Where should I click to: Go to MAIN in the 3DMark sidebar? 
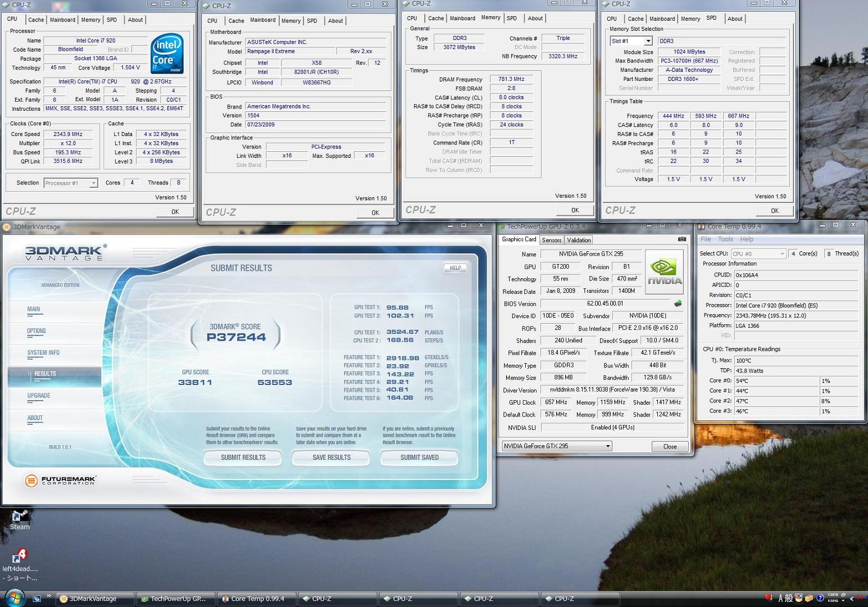[x=34, y=309]
